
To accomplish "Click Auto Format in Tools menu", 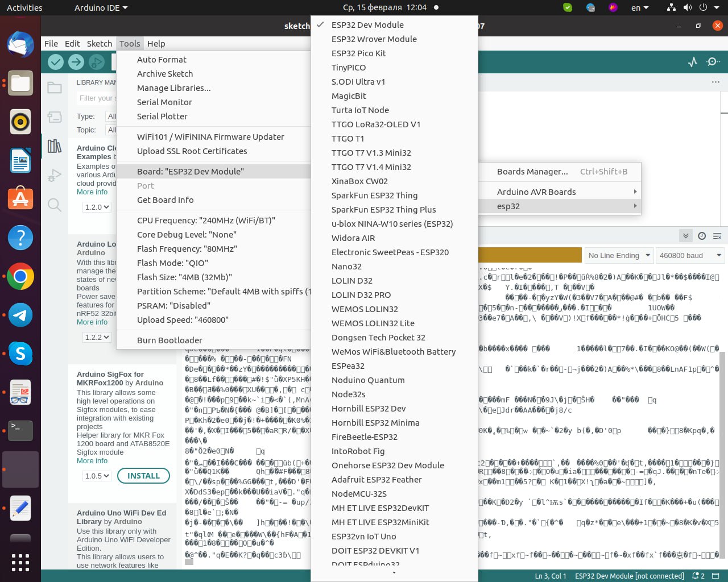I will [213, 60].
